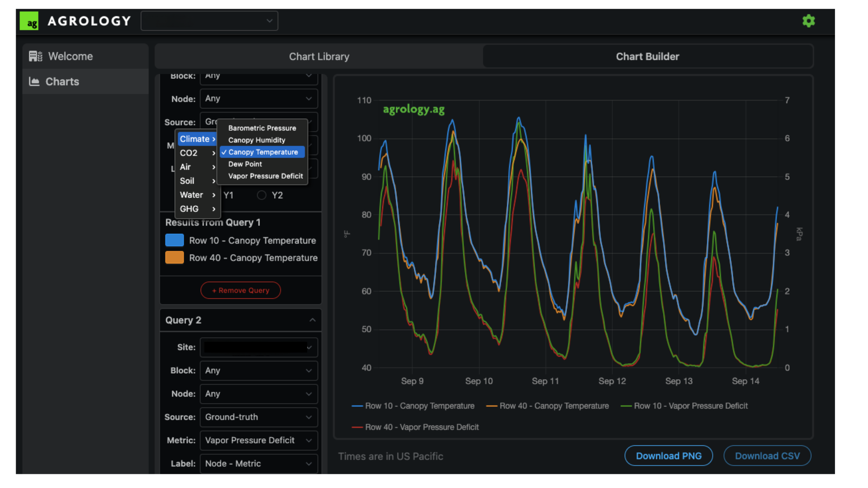This screenshot has height=488, width=868.
Task: Collapse Query 2 with the chevron
Action: tap(312, 320)
